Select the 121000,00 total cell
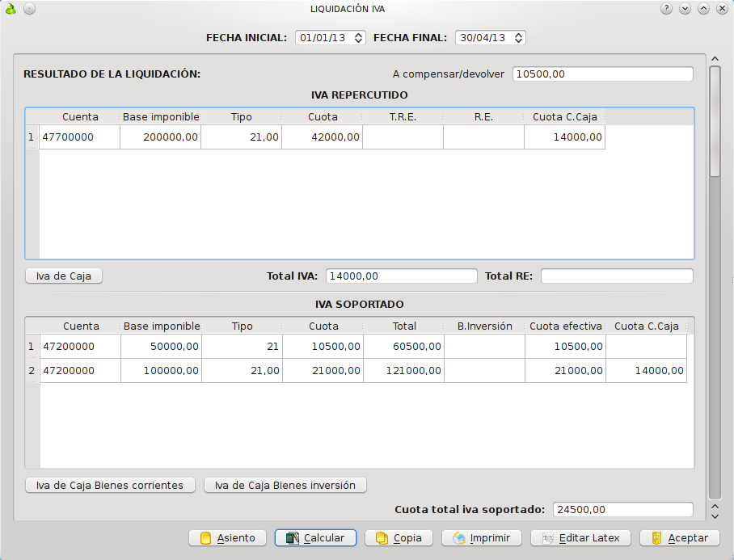 pos(404,371)
